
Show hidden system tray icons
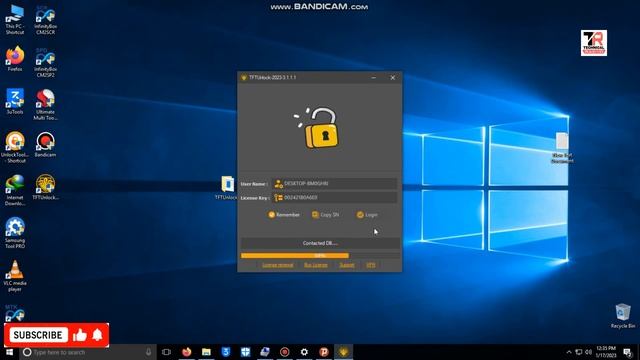pos(569,352)
